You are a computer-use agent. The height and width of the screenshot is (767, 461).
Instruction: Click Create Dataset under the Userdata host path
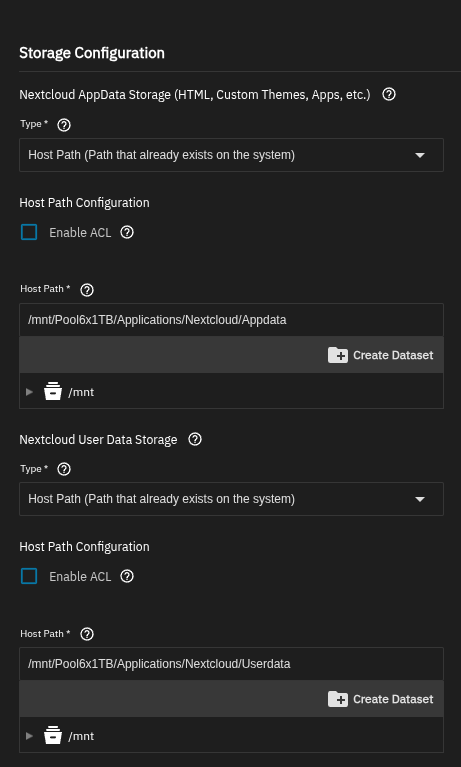pos(380,699)
